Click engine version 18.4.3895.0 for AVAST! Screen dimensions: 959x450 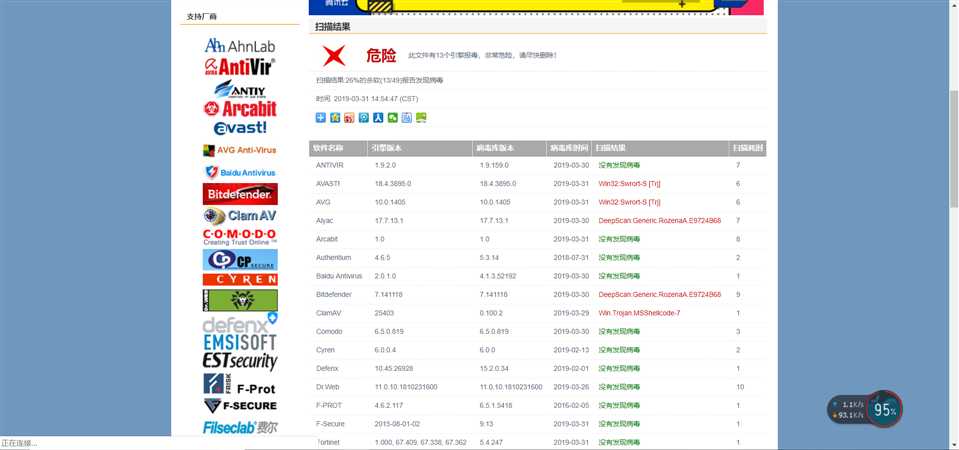coord(393,183)
